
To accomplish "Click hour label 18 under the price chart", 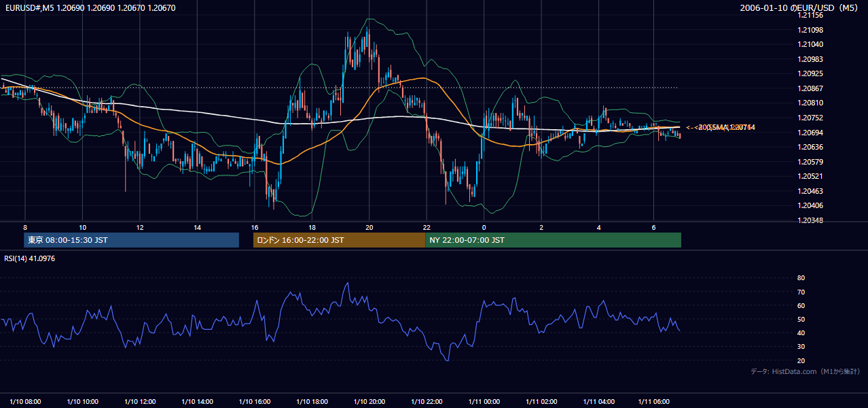I will (312, 227).
